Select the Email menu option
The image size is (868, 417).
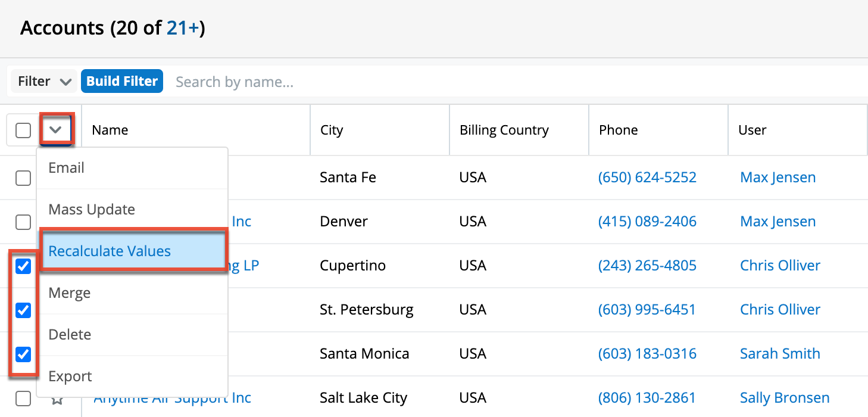[66, 168]
